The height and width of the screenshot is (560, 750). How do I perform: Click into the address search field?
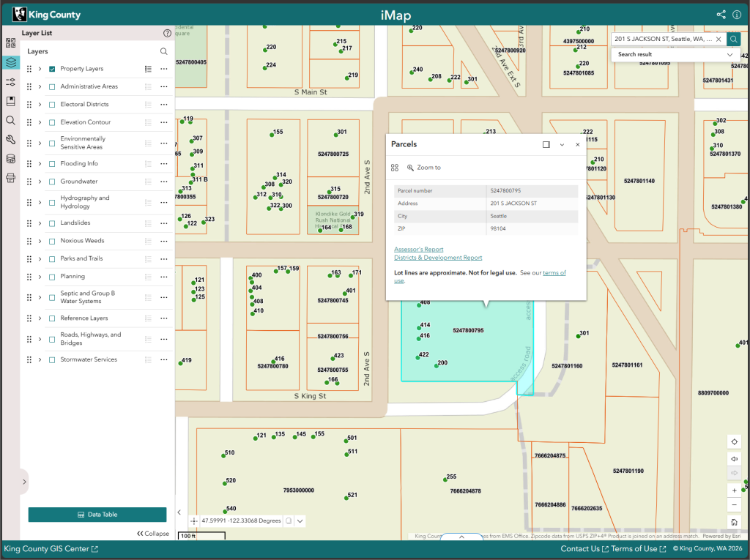[x=662, y=40]
